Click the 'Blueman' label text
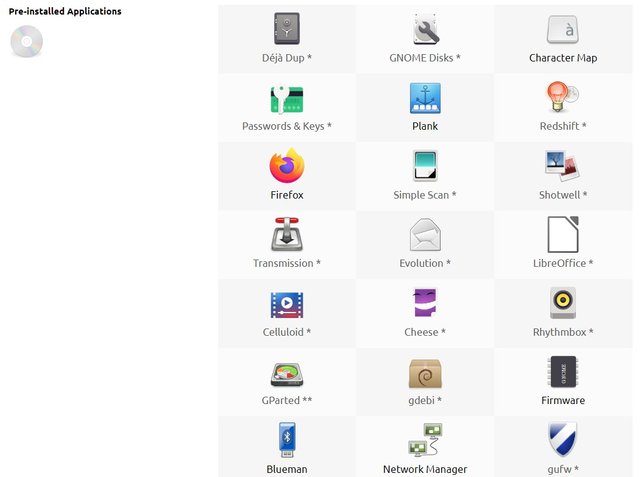The image size is (640, 477). click(x=287, y=469)
